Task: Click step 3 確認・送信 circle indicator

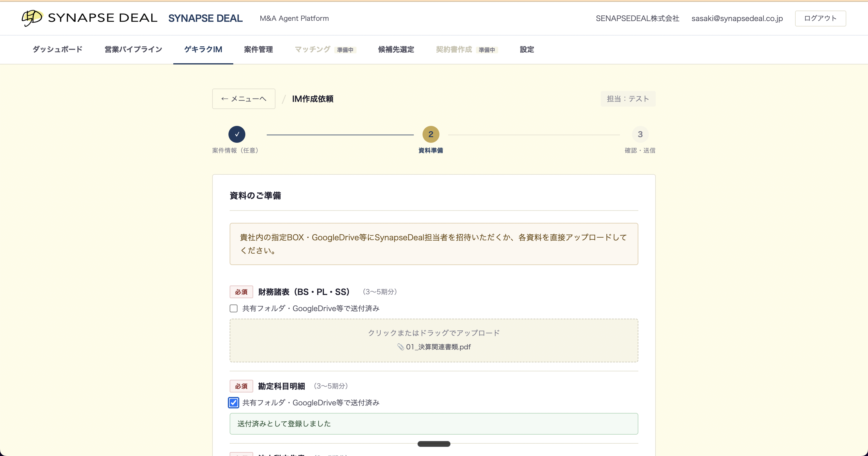Action: [x=640, y=134]
